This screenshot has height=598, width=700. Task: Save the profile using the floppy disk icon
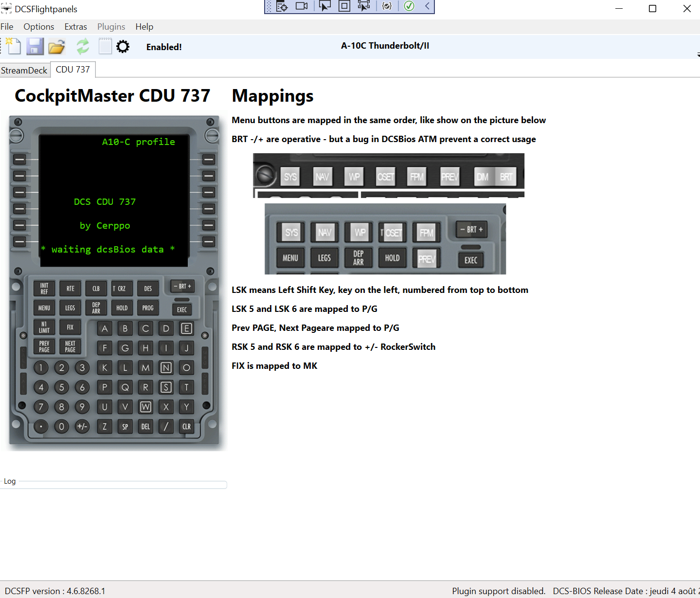click(x=35, y=46)
